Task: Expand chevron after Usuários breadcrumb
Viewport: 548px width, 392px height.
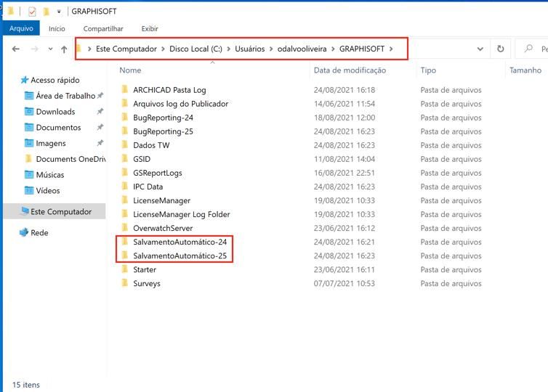Action: 271,49
